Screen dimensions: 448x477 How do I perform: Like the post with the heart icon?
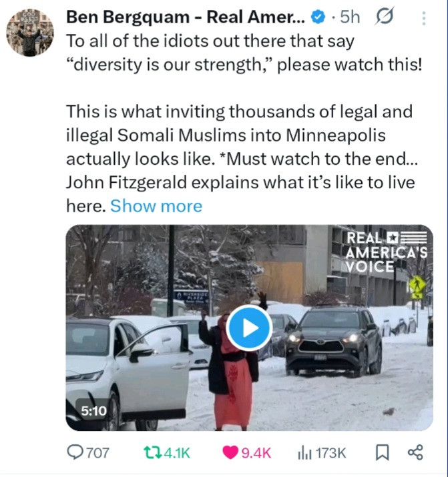[229, 453]
